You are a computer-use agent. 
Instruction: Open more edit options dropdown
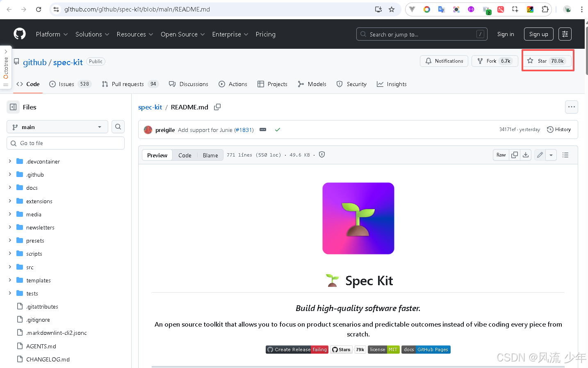551,155
